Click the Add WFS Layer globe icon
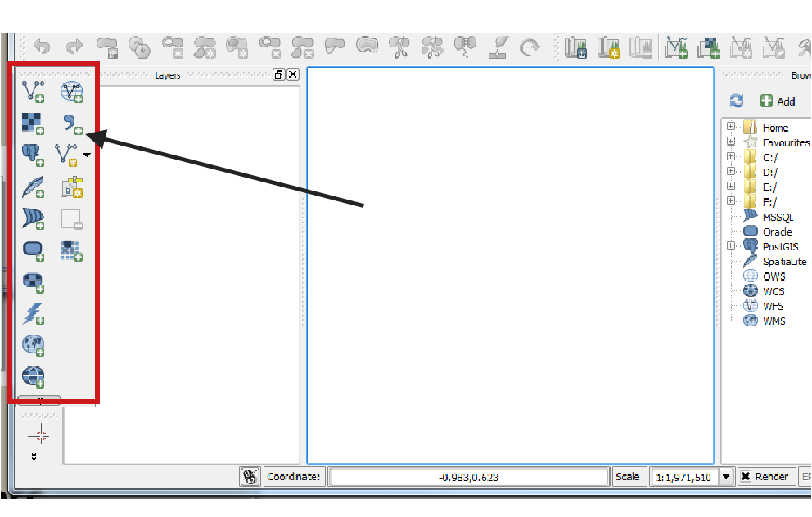The image size is (812, 517). [72, 91]
